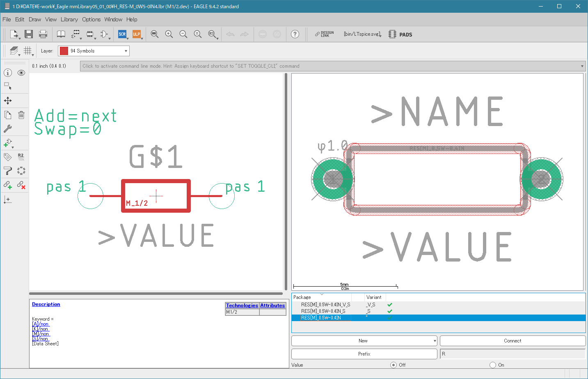Click the Delete trash can tool
The height and width of the screenshot is (379, 588).
(21, 115)
